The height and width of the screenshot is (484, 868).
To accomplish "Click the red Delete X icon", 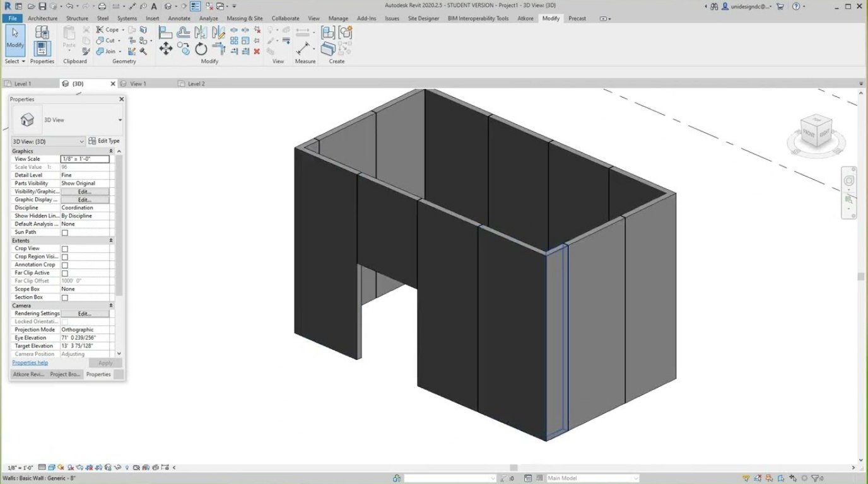I will (257, 51).
